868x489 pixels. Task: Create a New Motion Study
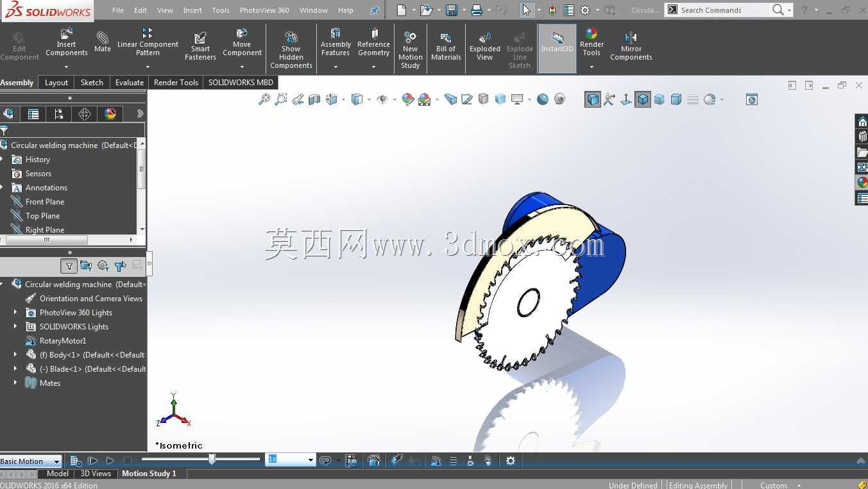410,50
